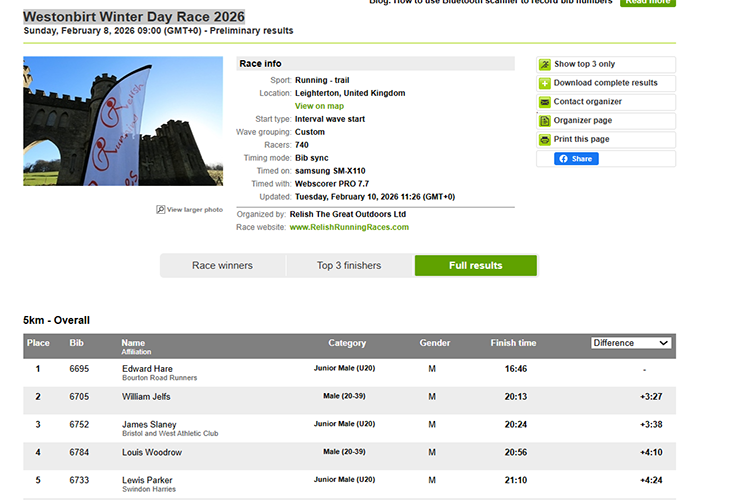Click the Westonbirt Winter Day Race 2026 title
The height and width of the screenshot is (500, 750).
[x=134, y=17]
